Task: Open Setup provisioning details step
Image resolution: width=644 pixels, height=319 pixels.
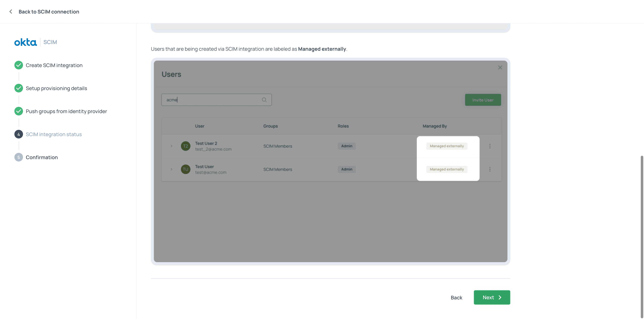Action: point(56,88)
